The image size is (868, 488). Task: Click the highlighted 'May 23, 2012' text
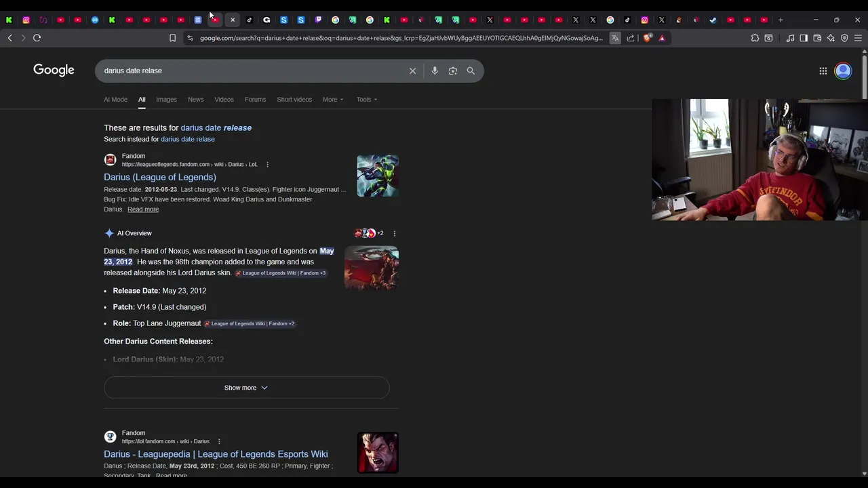(218, 256)
